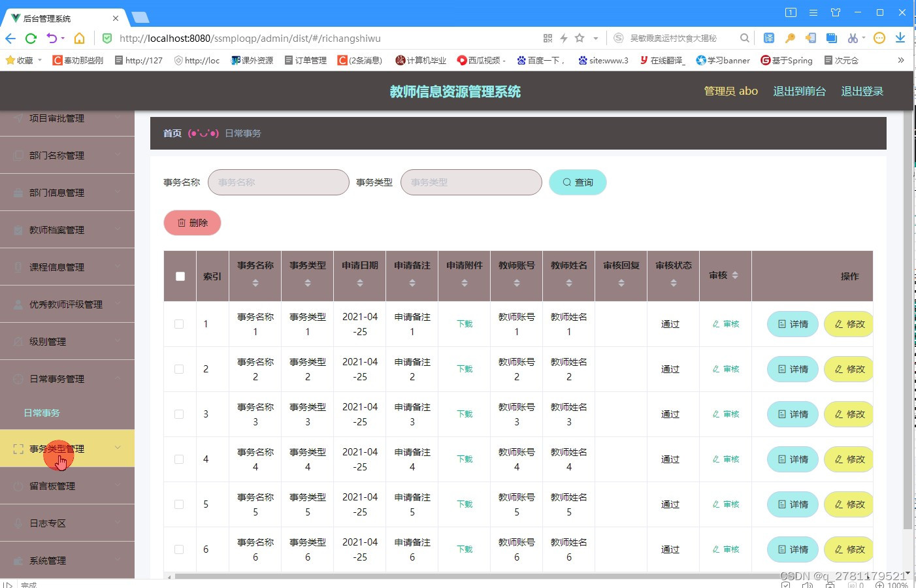
Task: Click the browser back arrow
Action: [10, 39]
